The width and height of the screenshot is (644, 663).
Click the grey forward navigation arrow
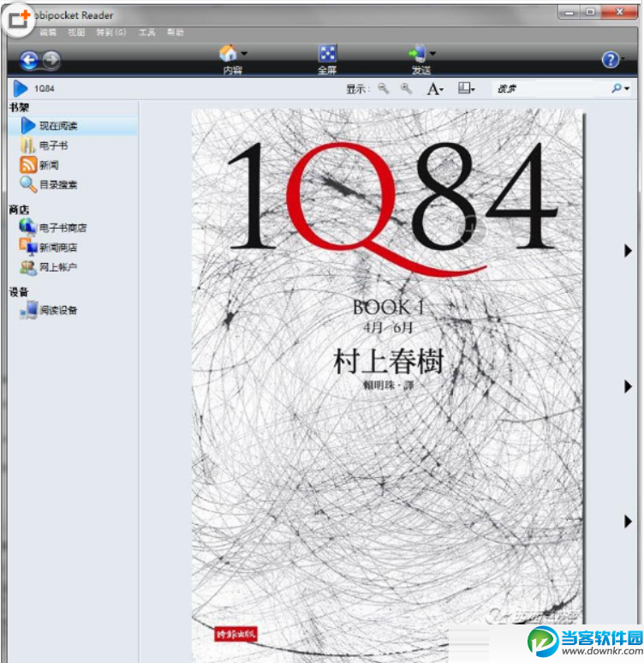[51, 60]
